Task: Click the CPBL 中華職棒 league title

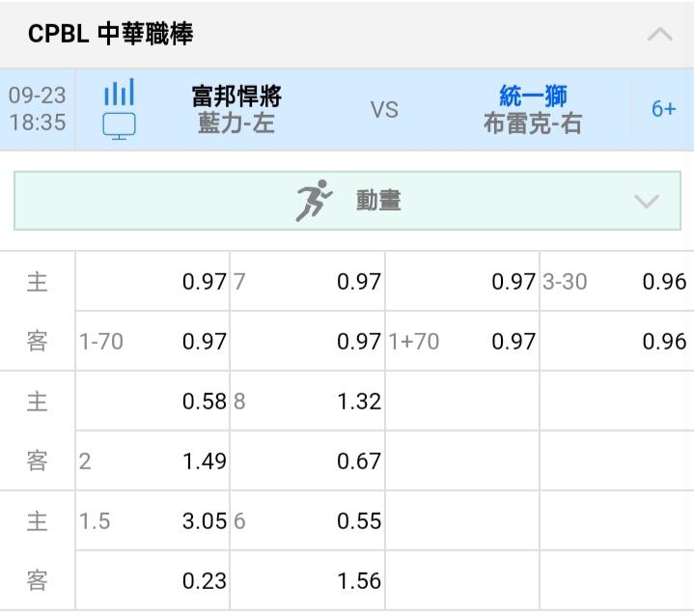Action: pyautogui.click(x=111, y=34)
